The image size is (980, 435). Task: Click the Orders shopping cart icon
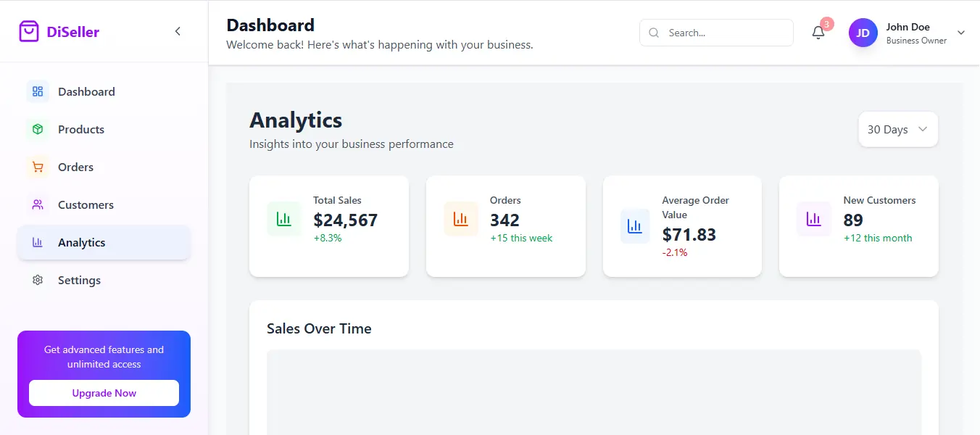37,167
